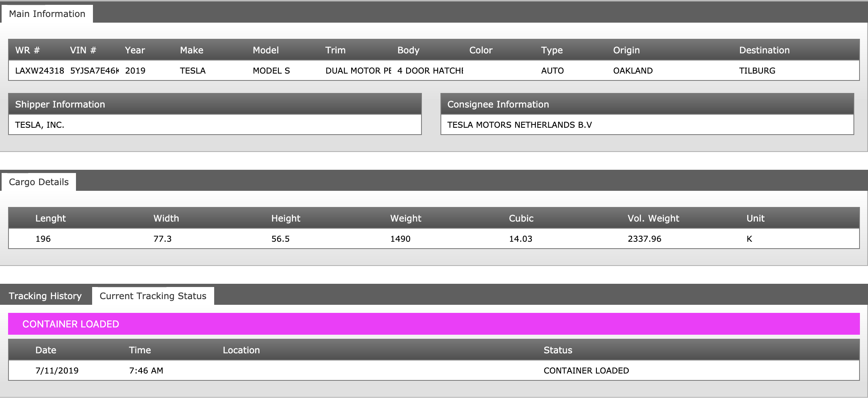Select the Cargo Details tab

coord(39,182)
